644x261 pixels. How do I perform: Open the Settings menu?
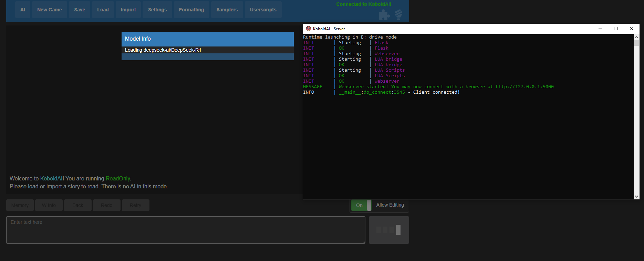coord(157,10)
